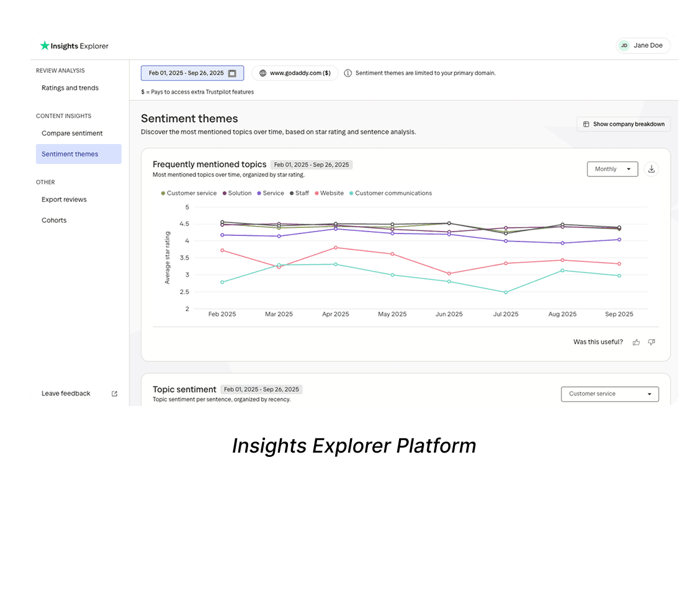
Task: Click the Insights Explorer star logo
Action: 45,45
